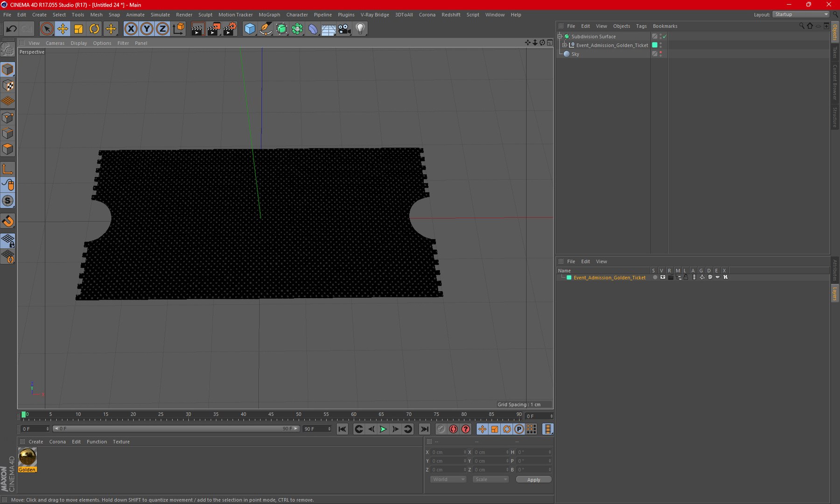
Task: Open the Simulate menu
Action: (x=160, y=15)
